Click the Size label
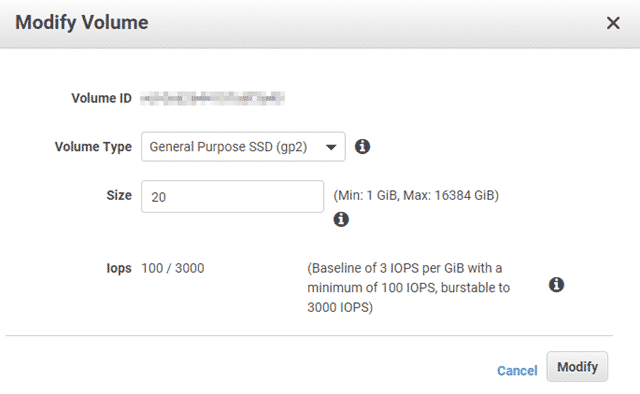This screenshot has height=394, width=640. (x=119, y=195)
